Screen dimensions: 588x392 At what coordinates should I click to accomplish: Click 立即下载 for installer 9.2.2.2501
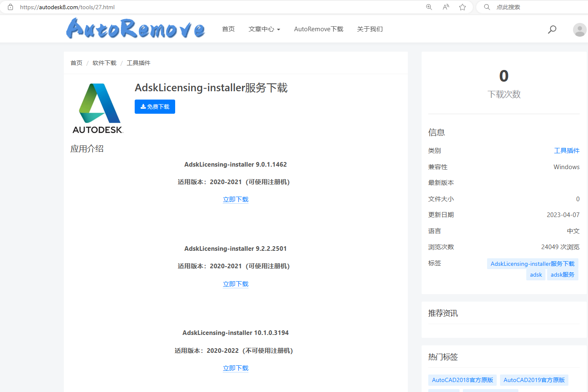(x=236, y=284)
